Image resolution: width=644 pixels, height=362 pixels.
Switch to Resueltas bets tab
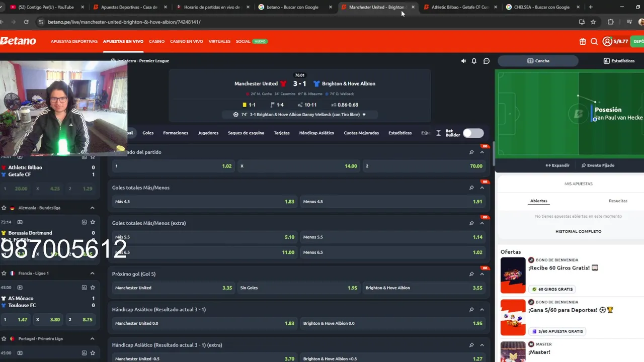pos(618,201)
